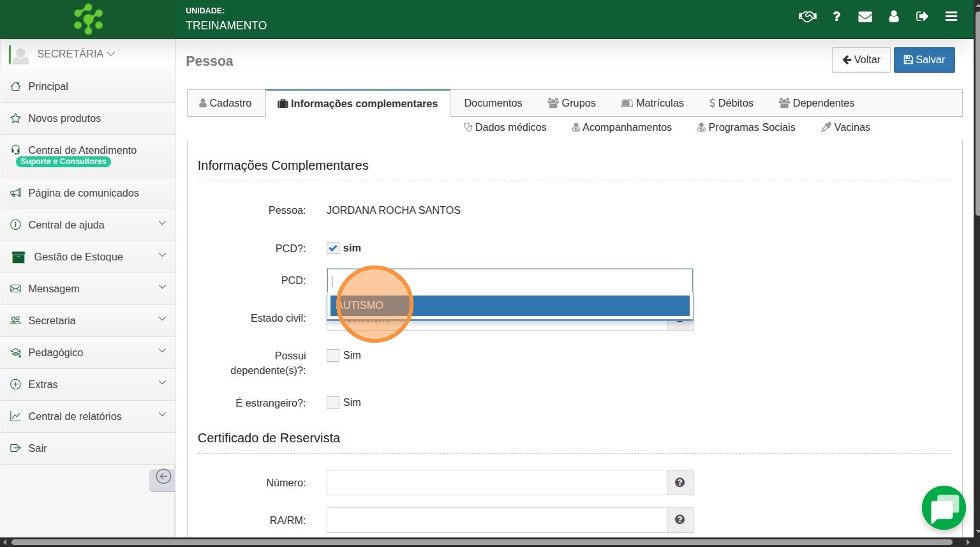
Task: Click the logout arrow icon in header
Action: coord(922,17)
